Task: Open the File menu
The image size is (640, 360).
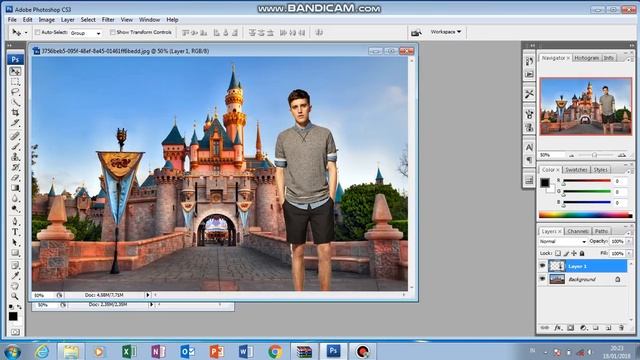Action: [12, 20]
